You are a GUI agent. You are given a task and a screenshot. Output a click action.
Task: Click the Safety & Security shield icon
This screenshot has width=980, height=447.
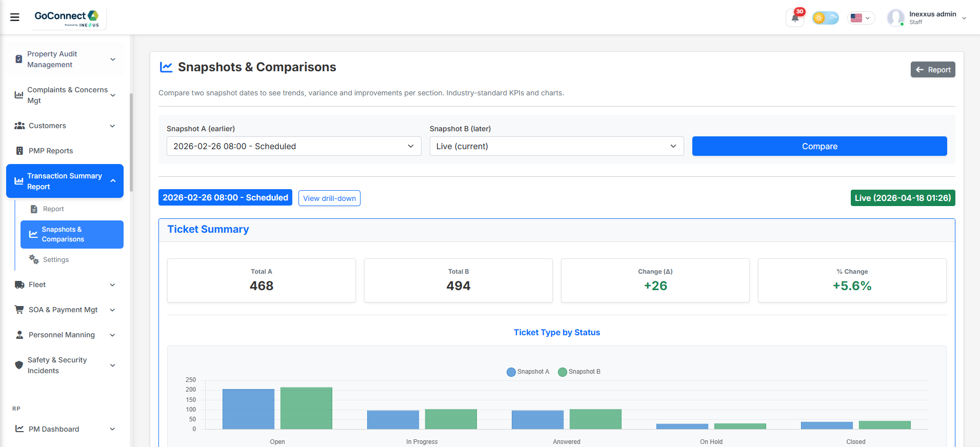click(19, 365)
